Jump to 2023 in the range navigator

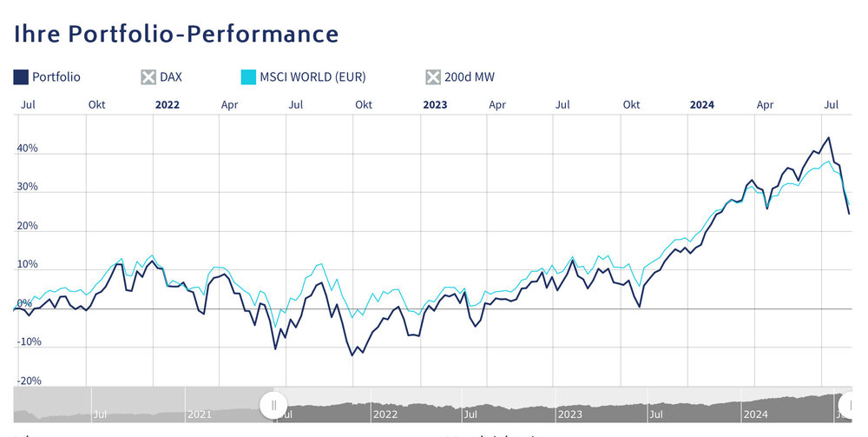(x=569, y=414)
